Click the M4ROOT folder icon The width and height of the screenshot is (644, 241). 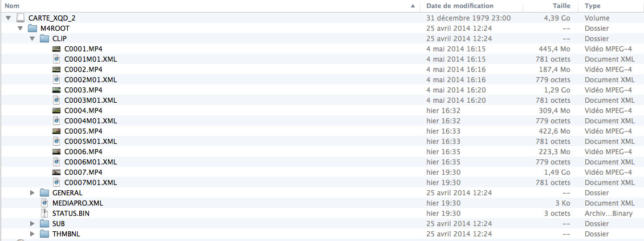(32, 29)
